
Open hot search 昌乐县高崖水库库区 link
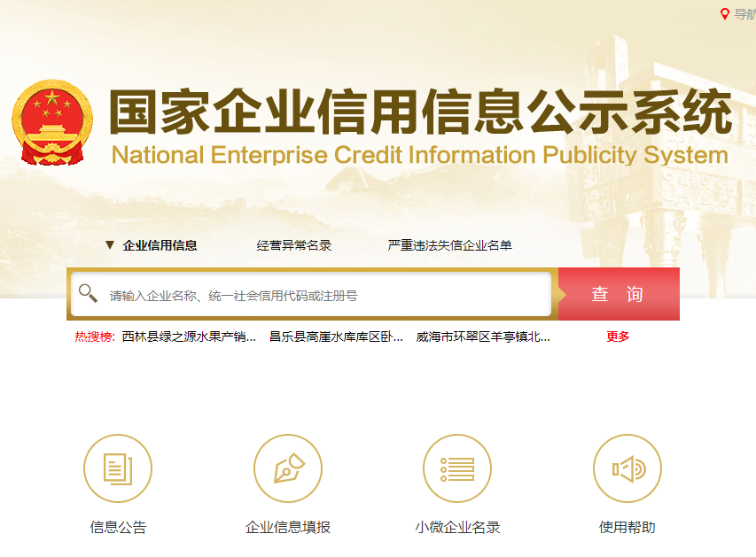click(336, 337)
